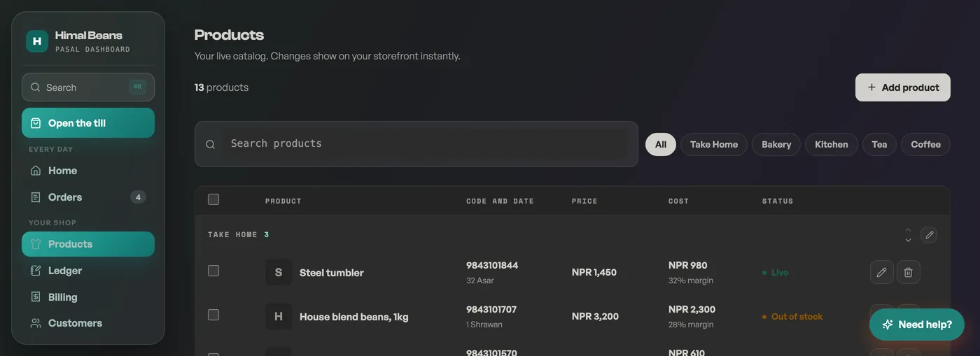Click the Ledger notebook icon in sidebar
Image resolution: width=980 pixels, height=356 pixels.
pos(36,271)
